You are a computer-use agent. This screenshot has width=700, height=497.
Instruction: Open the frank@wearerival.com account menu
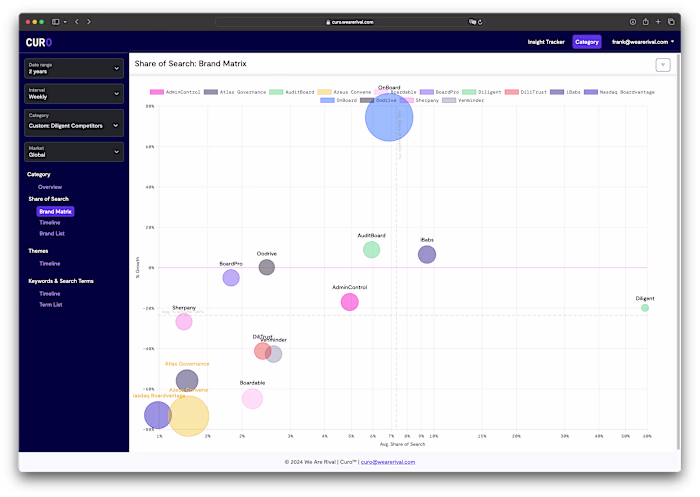(643, 42)
